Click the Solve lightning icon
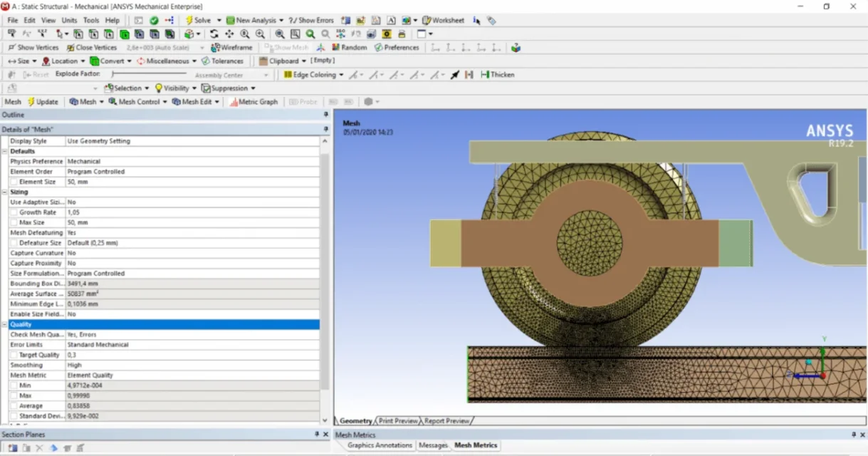This screenshot has width=868, height=456. pos(189,21)
